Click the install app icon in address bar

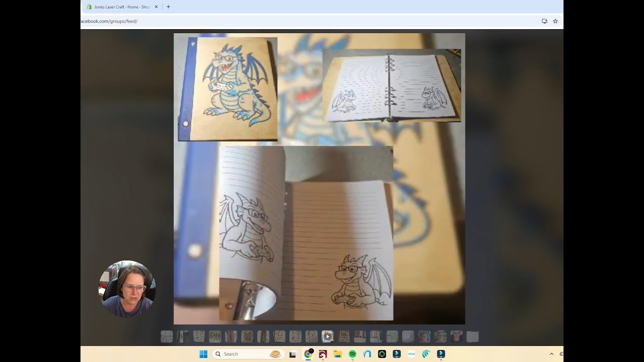click(544, 21)
